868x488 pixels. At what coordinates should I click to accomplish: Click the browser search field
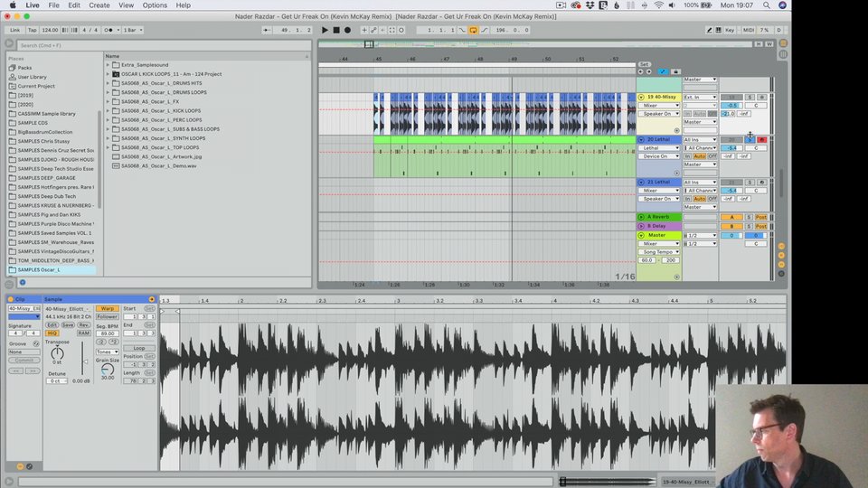(164, 45)
